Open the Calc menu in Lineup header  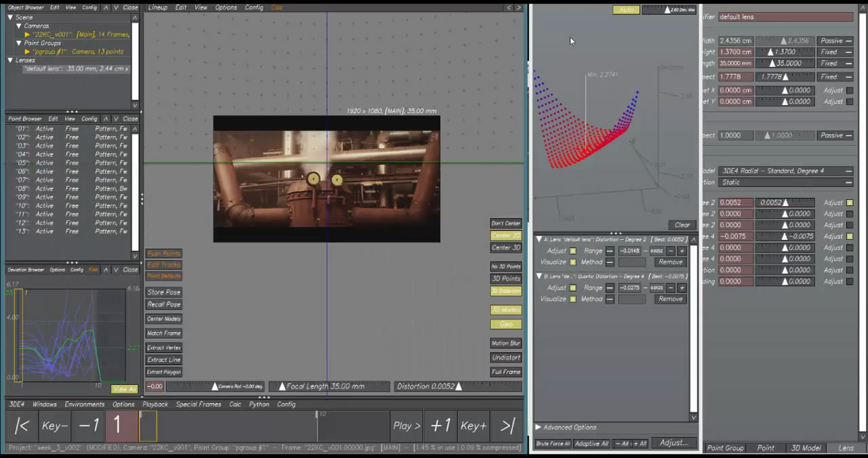click(x=277, y=7)
